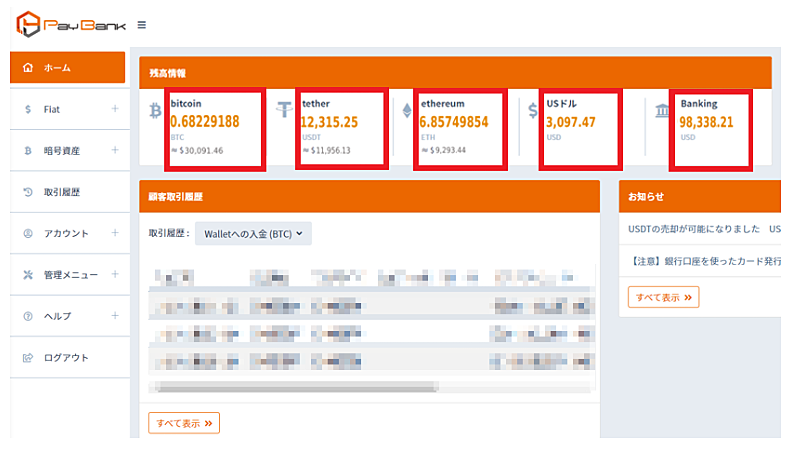This screenshot has width=790, height=452.
Task: Click the ≈ $11,956.13 tether value
Action: [x=326, y=150]
